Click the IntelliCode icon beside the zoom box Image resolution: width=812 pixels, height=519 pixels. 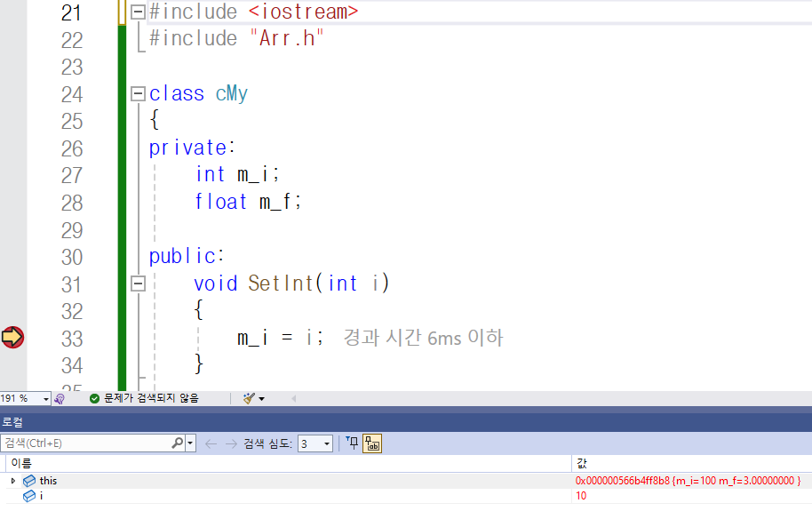pos(60,398)
